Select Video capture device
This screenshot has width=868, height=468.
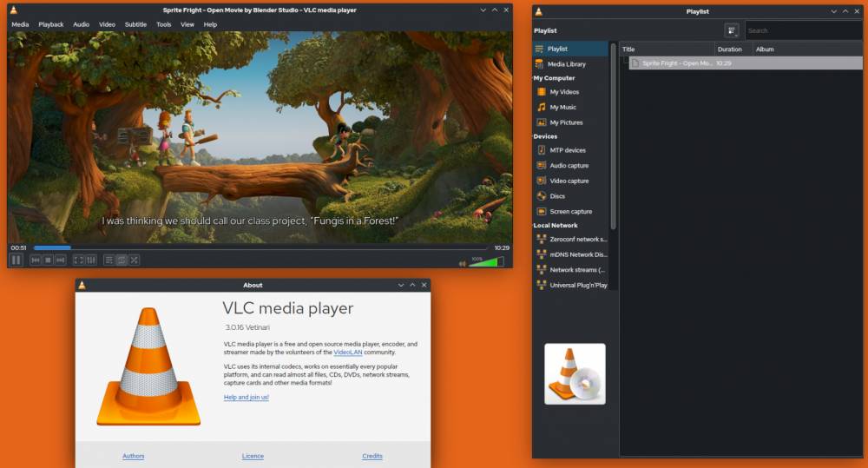pos(570,181)
